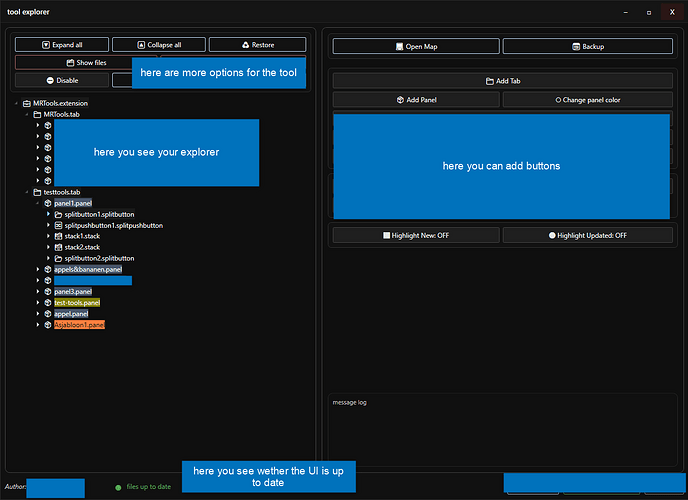Select splitbutton1.splitbutton tree item

tap(100, 214)
